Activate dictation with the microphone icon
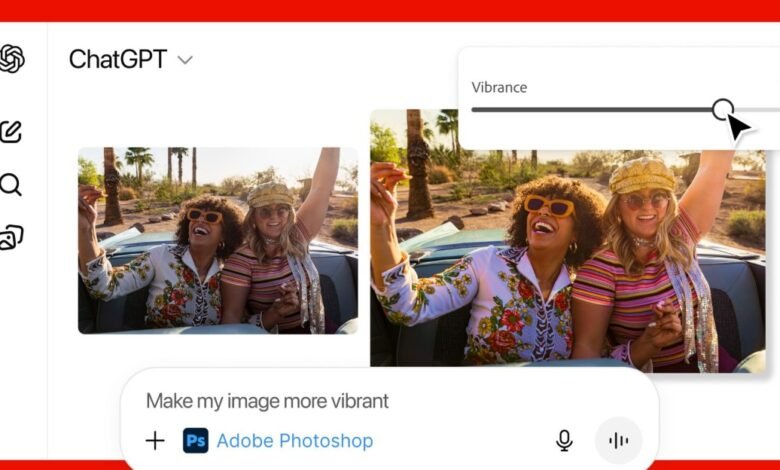The image size is (780, 470). [564, 441]
